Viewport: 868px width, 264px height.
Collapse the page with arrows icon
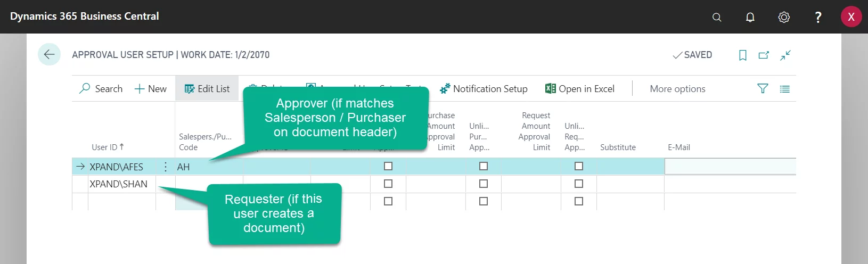click(785, 55)
